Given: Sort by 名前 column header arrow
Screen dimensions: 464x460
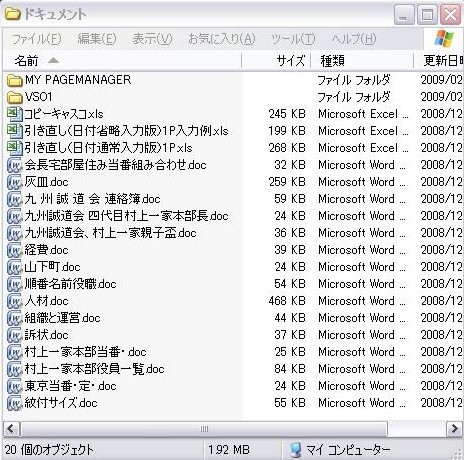Looking at the screenshot, I should pos(53,61).
